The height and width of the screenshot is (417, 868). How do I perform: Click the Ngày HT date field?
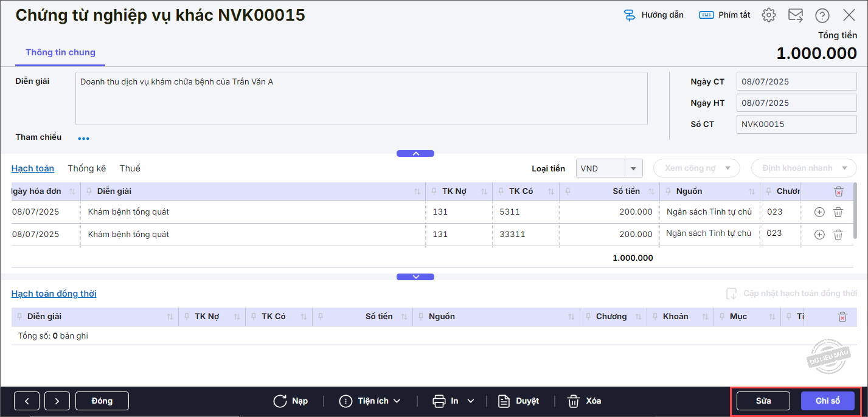pos(796,103)
